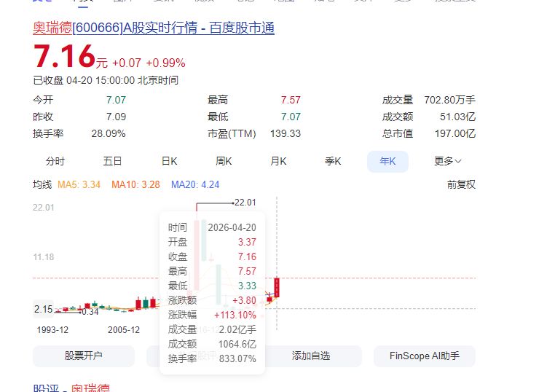Toggle the MA20 moving average label
555x392 pixels.
[194, 184]
